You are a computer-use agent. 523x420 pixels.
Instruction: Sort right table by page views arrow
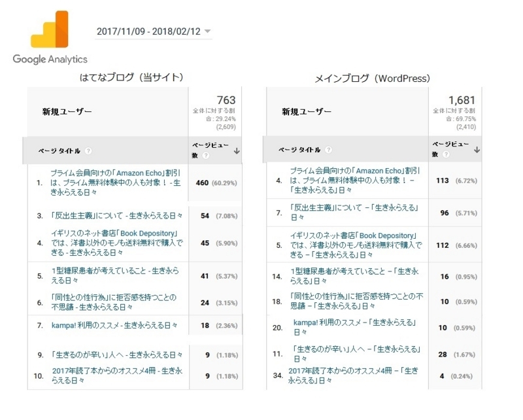pos(477,150)
